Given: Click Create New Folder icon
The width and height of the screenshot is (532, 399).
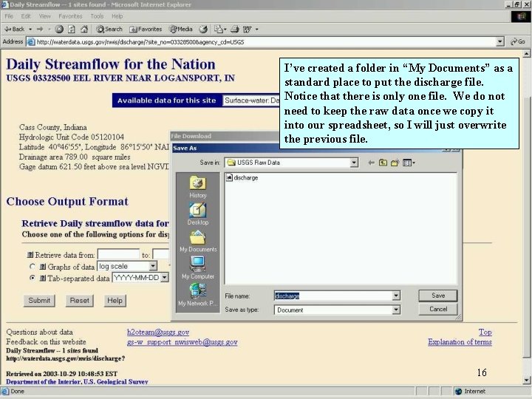Looking at the screenshot, I should click(395, 163).
